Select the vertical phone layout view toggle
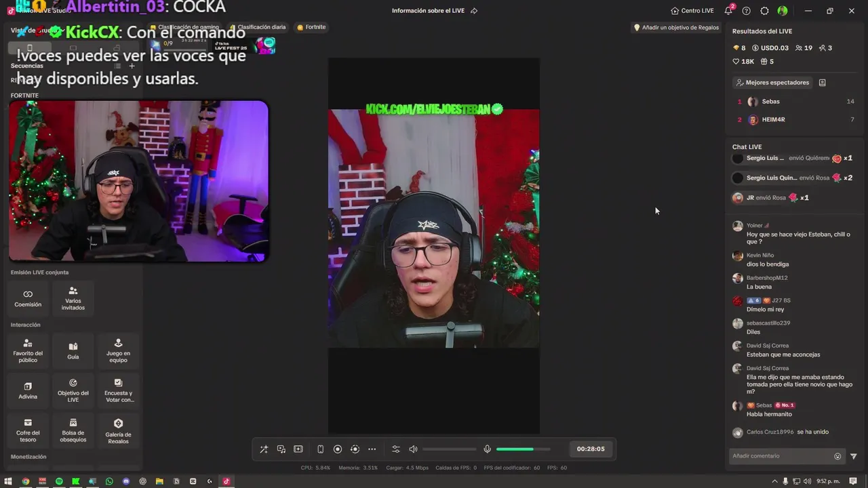The width and height of the screenshot is (868, 488). pyautogui.click(x=29, y=48)
